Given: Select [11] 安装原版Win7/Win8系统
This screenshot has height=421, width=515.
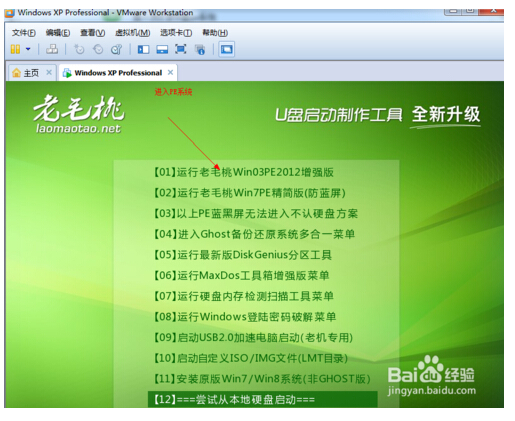Looking at the screenshot, I should [262, 379].
